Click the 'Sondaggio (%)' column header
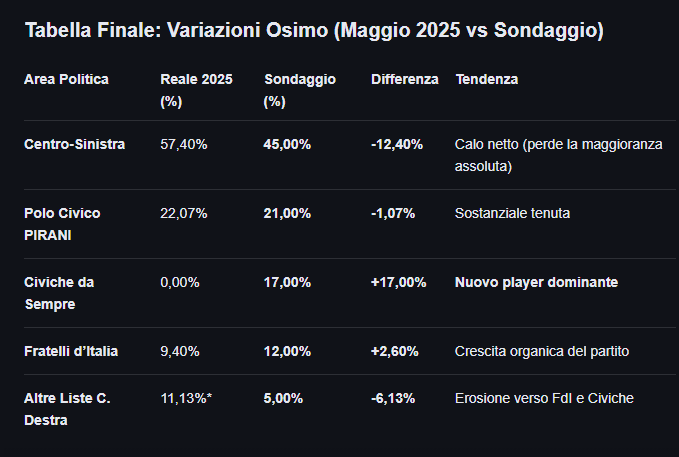Image resolution: width=679 pixels, height=457 pixels. pyautogui.click(x=300, y=90)
